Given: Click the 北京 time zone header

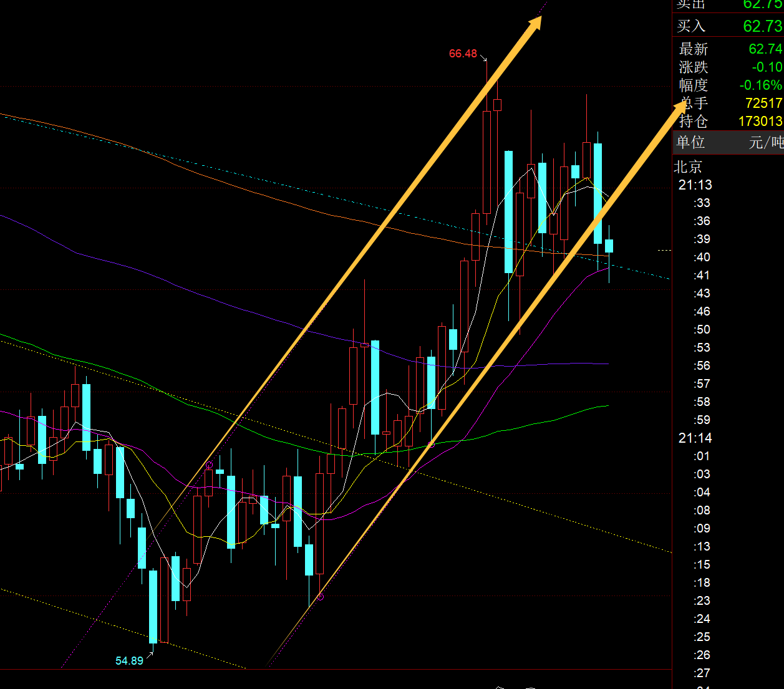Looking at the screenshot, I should point(688,166).
